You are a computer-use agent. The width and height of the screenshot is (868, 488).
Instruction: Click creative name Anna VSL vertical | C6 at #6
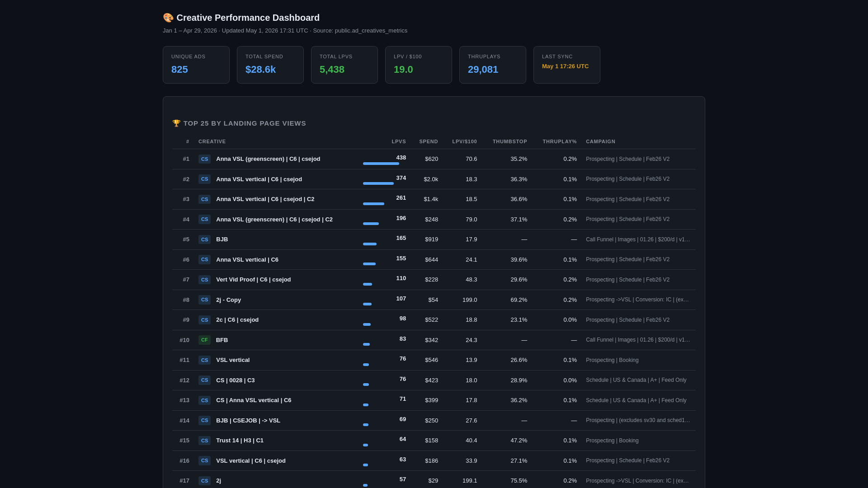(247, 260)
